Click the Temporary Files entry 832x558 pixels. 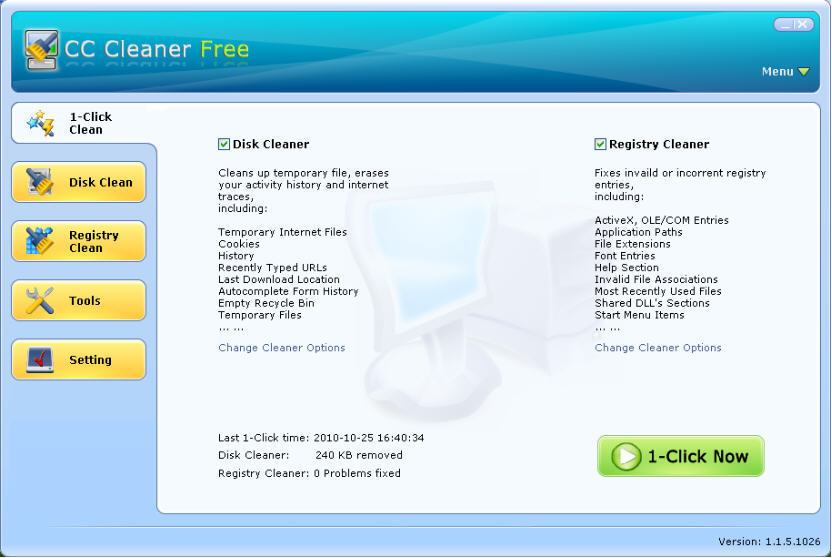259,315
